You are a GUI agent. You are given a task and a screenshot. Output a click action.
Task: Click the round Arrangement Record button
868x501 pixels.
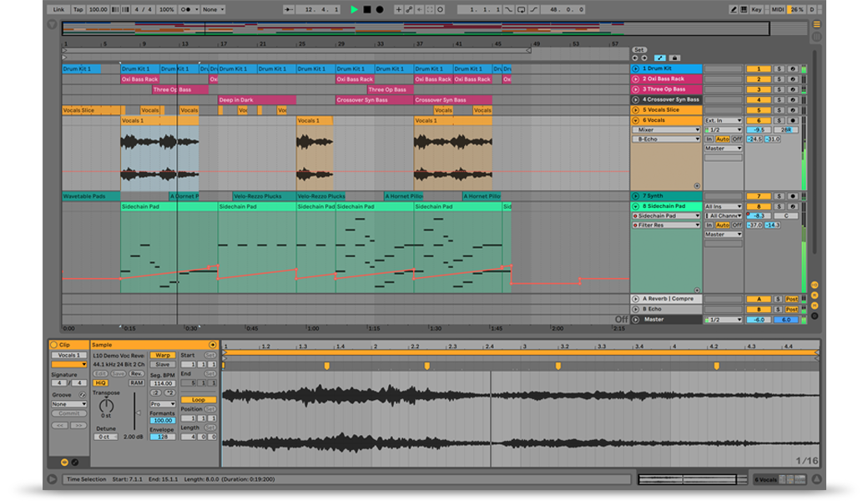pyautogui.click(x=380, y=9)
